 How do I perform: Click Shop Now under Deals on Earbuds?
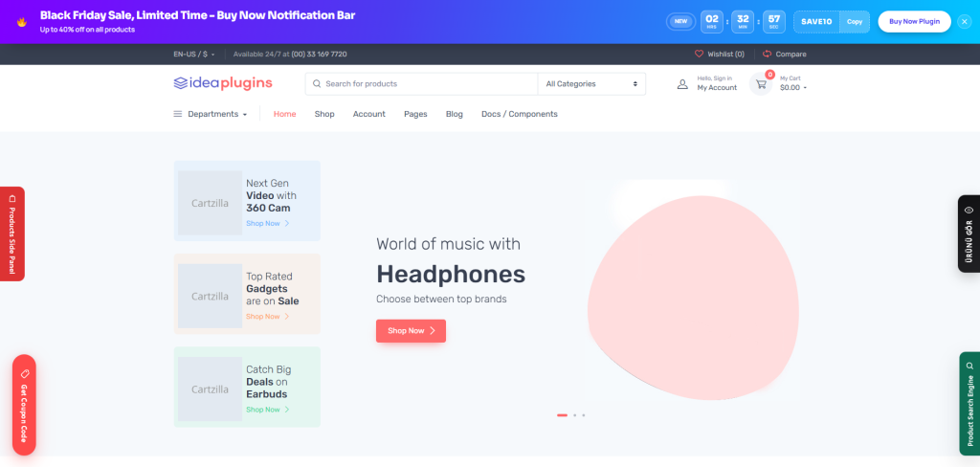point(263,410)
